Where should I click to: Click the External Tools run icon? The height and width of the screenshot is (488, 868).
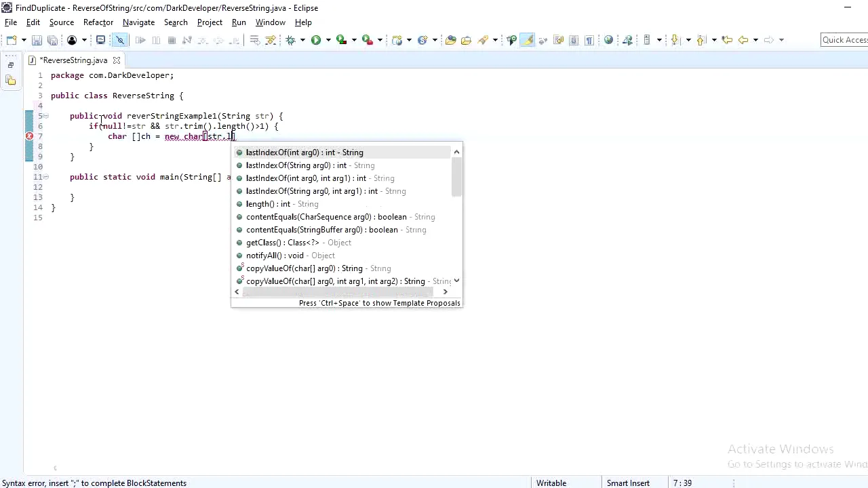coord(368,40)
